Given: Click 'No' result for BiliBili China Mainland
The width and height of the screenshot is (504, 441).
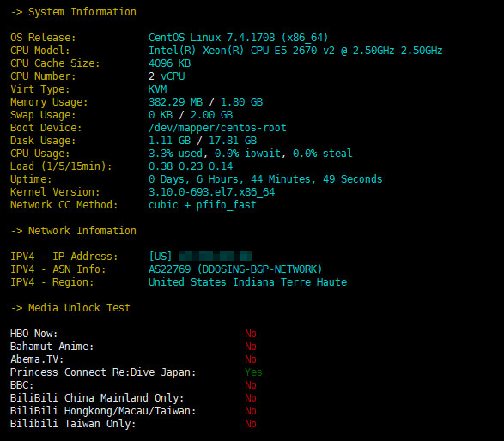Looking at the screenshot, I should [x=251, y=397].
